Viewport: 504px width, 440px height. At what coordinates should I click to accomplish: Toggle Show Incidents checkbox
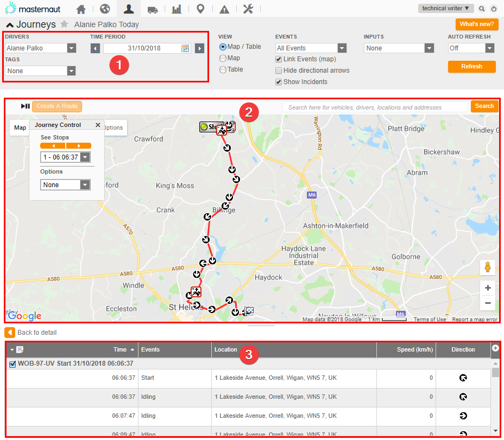tap(279, 82)
